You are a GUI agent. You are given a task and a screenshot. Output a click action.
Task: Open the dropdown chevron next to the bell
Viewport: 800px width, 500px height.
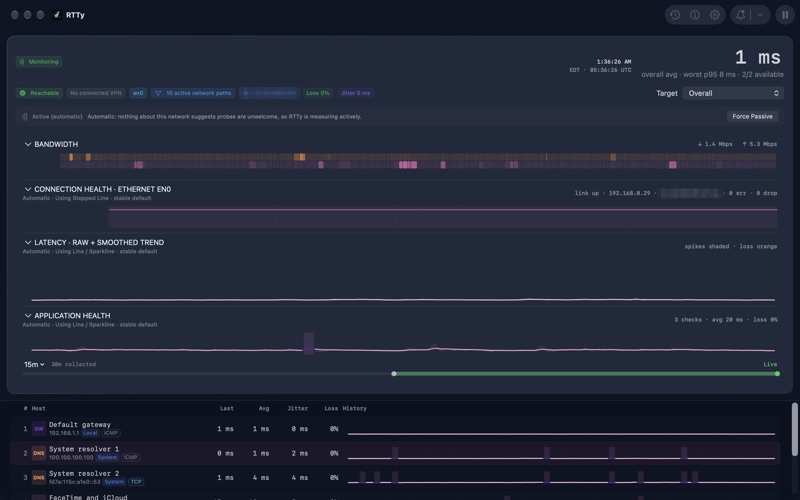760,15
